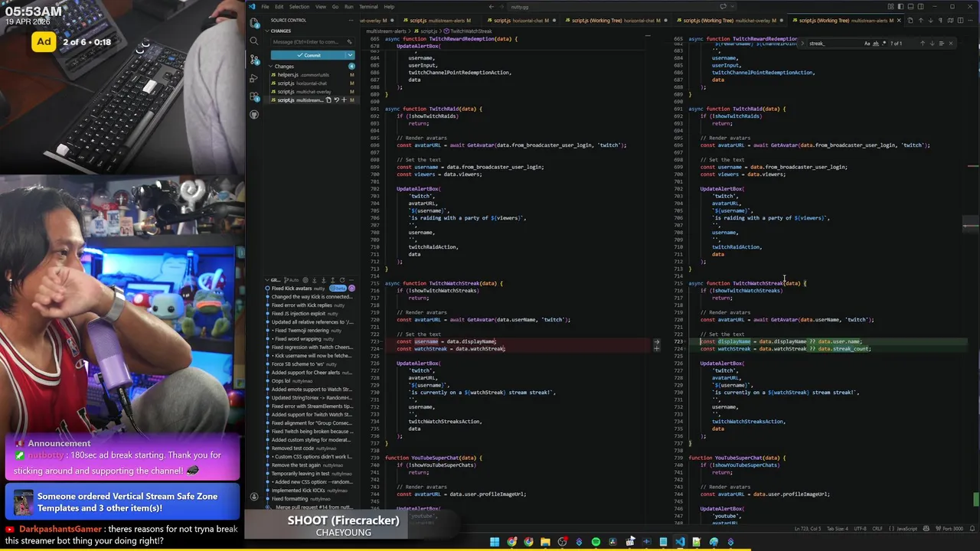Toggle the primary side bar visibility
This screenshot has width=980, height=551.
coord(900,7)
